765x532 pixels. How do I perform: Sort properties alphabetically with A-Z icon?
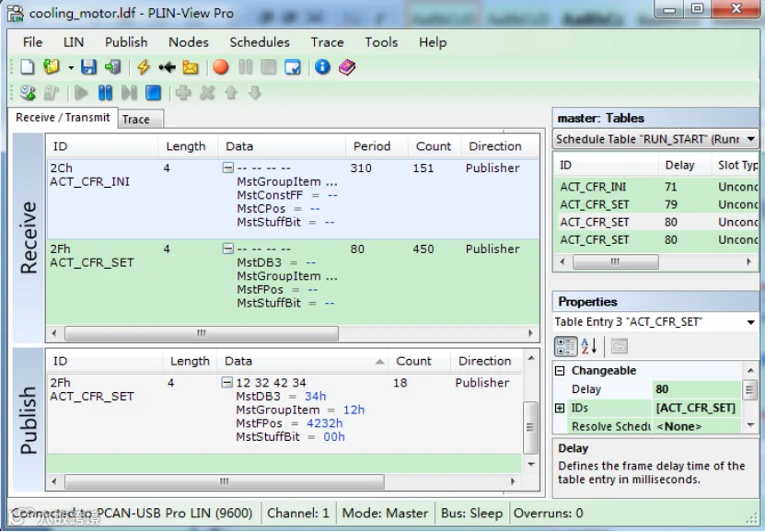point(589,347)
